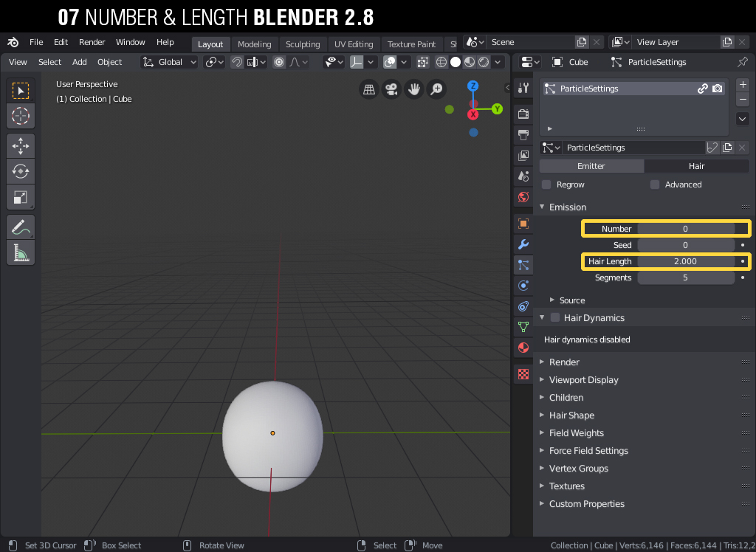Click the zoom magnifier icon in viewport
Screen dimensions: 756x552
pyautogui.click(x=437, y=89)
